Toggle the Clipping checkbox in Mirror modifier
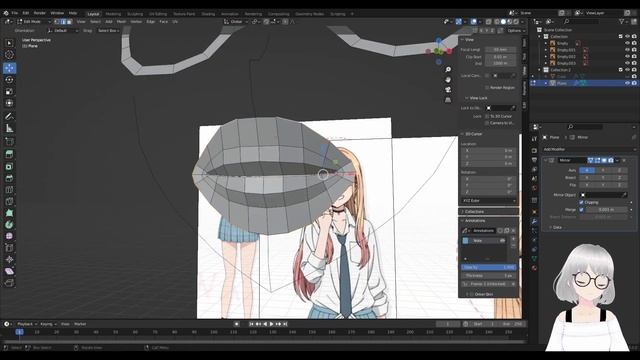 point(581,202)
